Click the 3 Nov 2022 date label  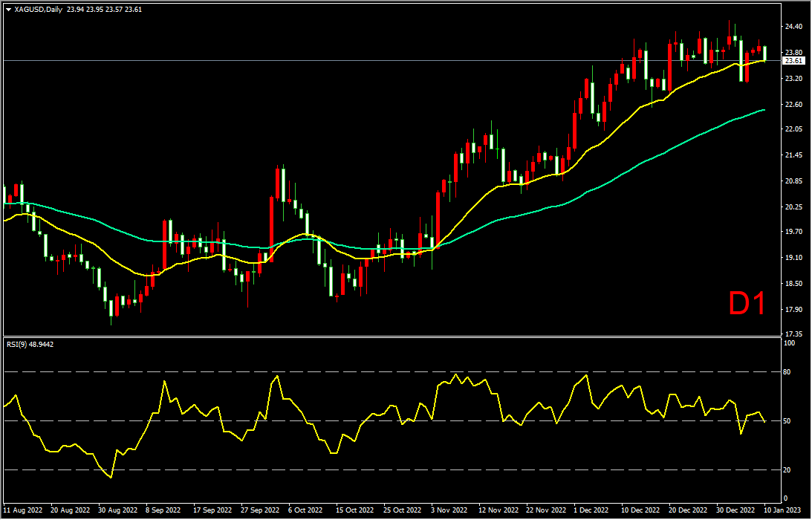point(449,510)
